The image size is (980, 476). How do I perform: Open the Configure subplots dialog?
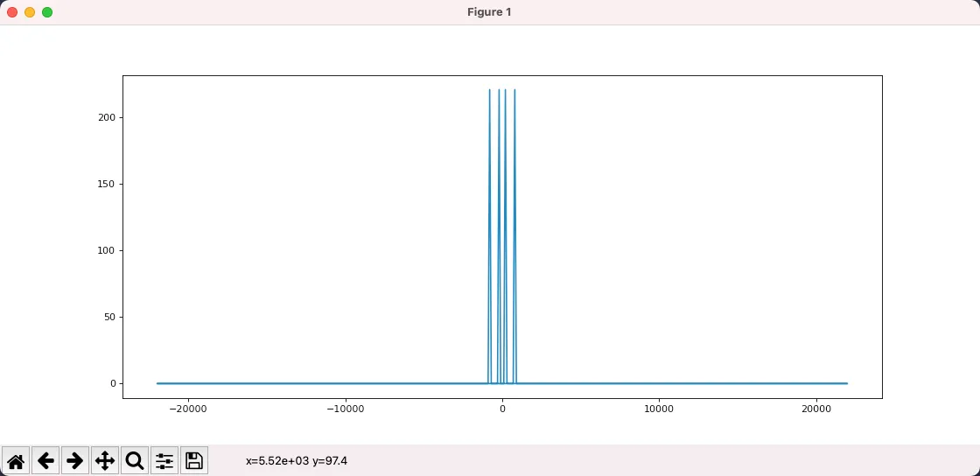point(164,460)
